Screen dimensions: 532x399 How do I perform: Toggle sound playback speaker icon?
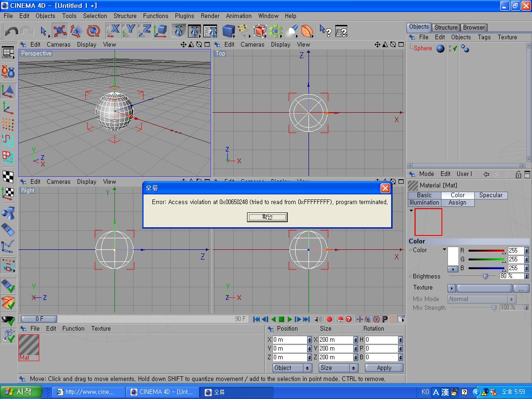pos(318,319)
